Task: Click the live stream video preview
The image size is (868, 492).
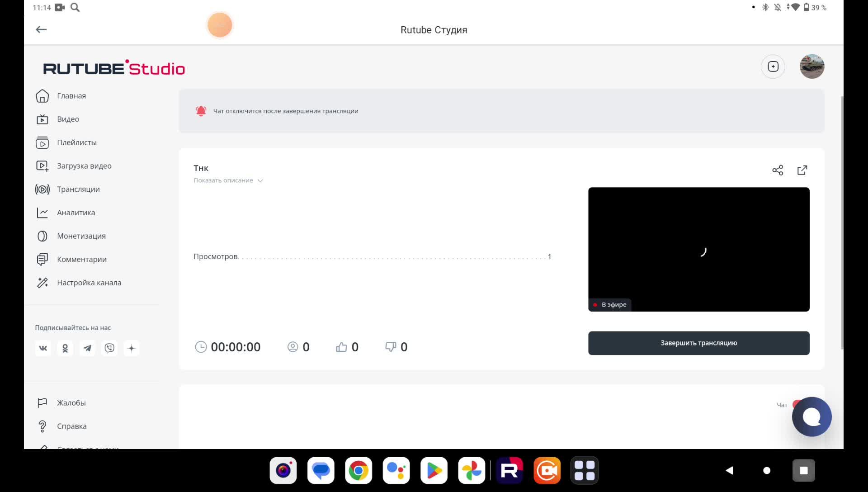Action: click(x=698, y=249)
